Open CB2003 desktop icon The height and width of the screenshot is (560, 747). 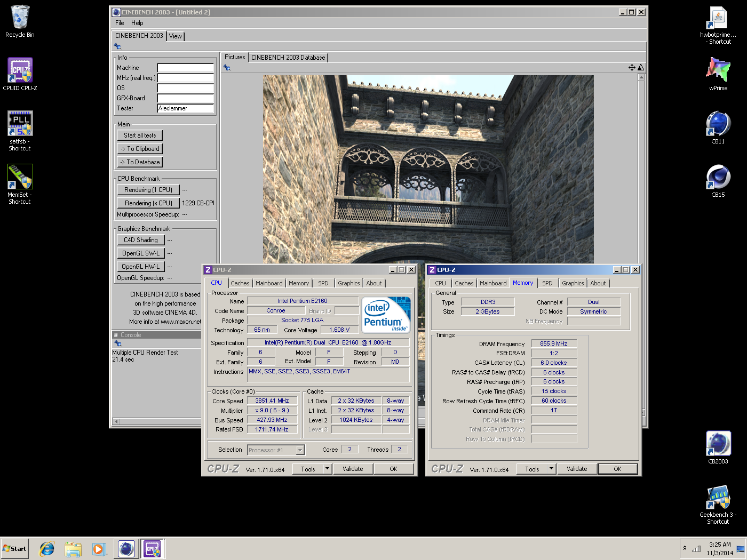click(x=718, y=447)
